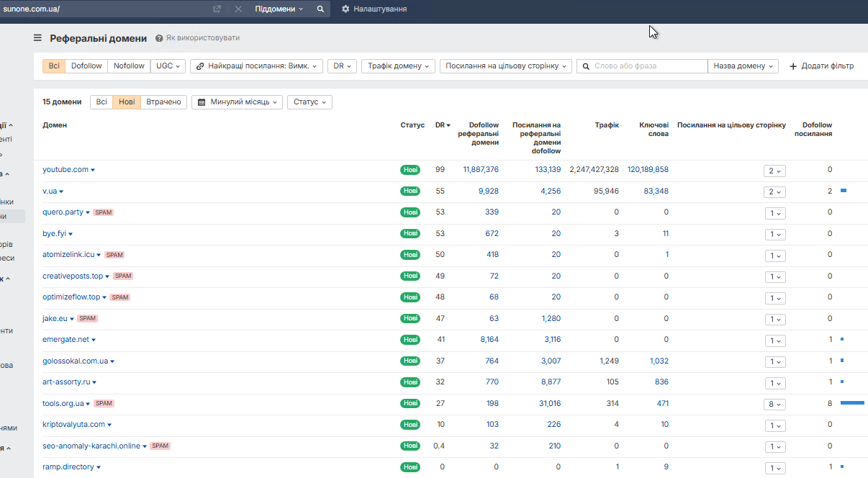This screenshot has height=478, width=868.
Task: Focus the Слово або фраза search field
Action: point(648,66)
